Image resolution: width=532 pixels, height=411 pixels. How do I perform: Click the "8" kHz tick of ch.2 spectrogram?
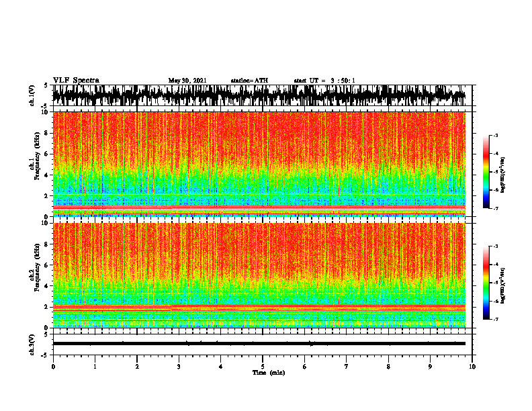coord(47,244)
